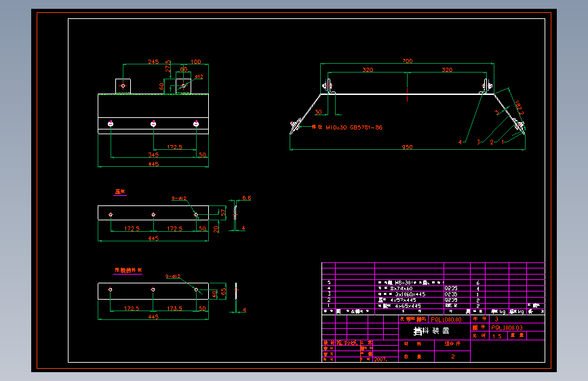
Task: Click the 4x57x445 parts list entry
Action: tap(403, 300)
